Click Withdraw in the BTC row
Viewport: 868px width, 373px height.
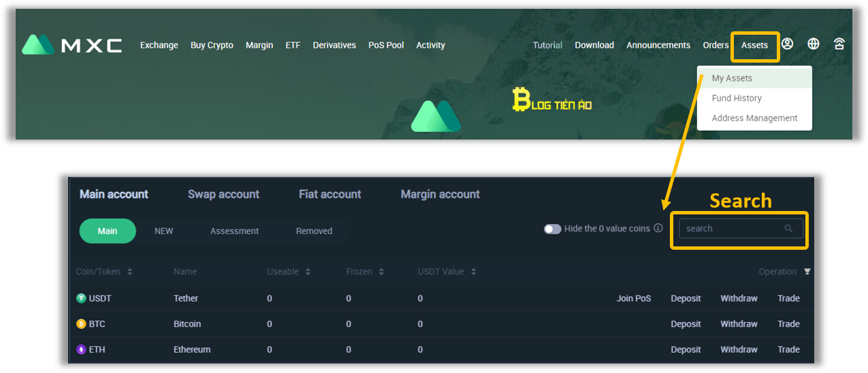point(739,324)
